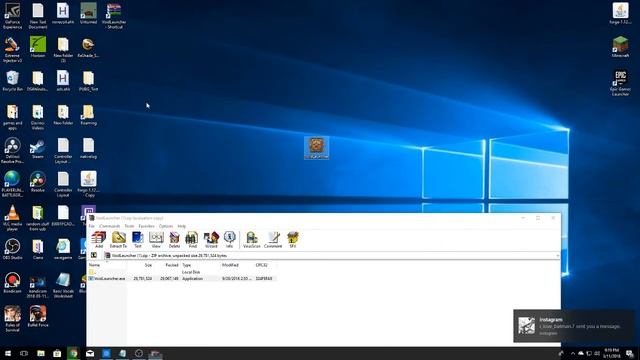Select the Roaming folder shortcut on desktop
This screenshot has width=640, height=360.
tap(88, 115)
